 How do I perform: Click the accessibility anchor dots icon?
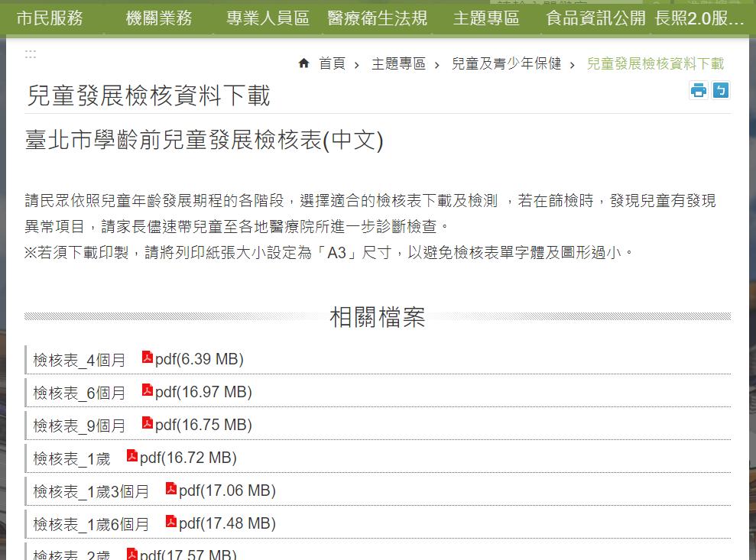click(x=31, y=54)
